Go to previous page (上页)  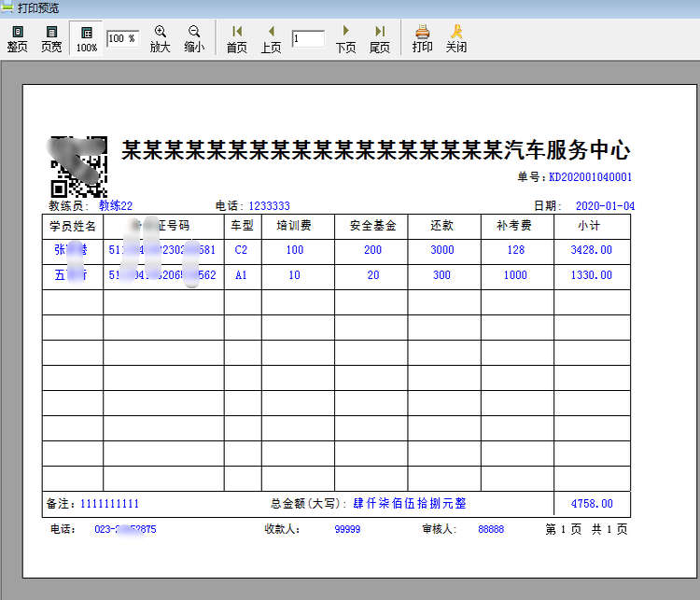click(x=271, y=39)
